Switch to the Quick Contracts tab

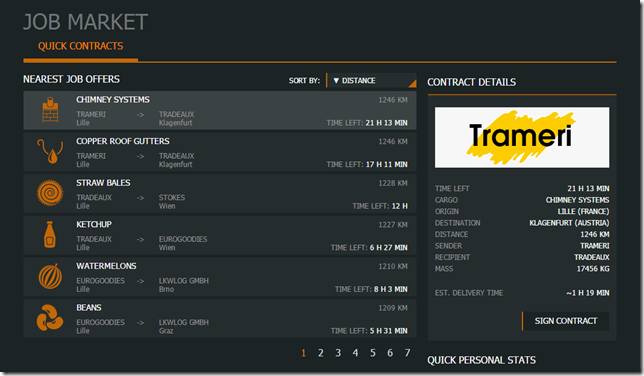click(80, 46)
